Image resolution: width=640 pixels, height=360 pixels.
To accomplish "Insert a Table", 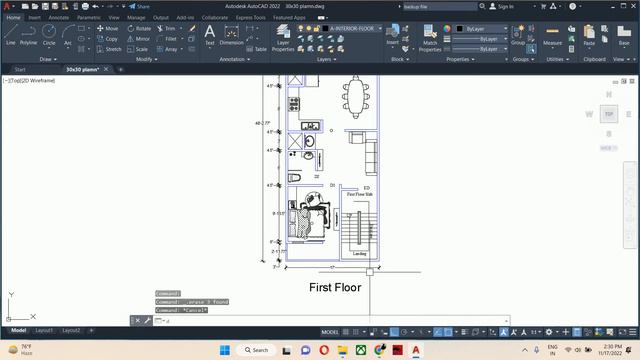I will (256, 49).
